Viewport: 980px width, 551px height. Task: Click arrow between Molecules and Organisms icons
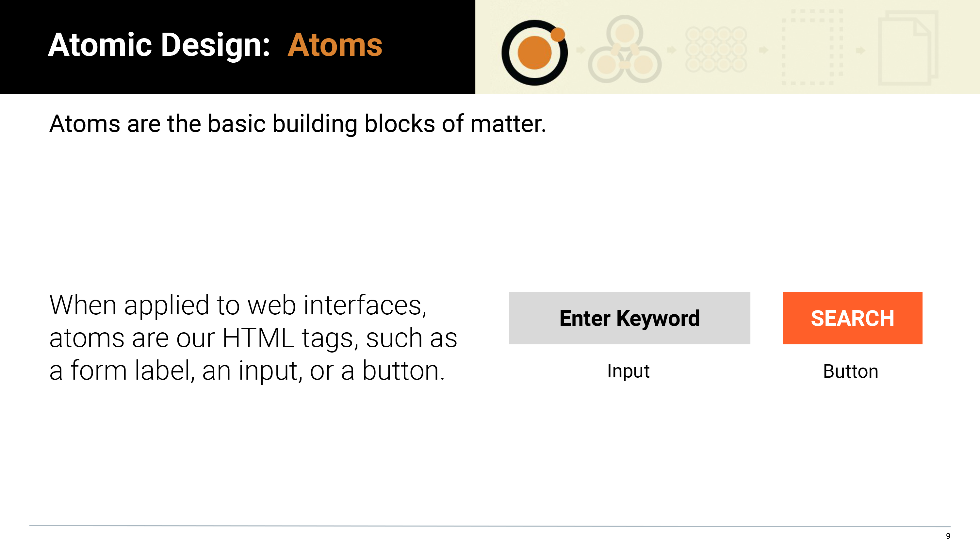point(672,50)
